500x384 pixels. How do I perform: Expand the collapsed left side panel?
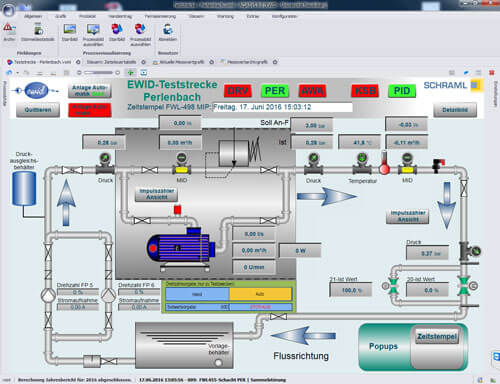4,93
